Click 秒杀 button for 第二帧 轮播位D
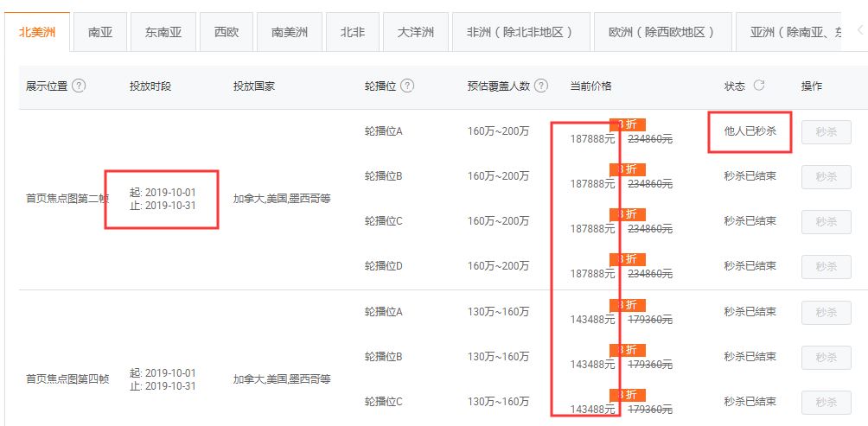868x426 pixels. pyautogui.click(x=826, y=267)
